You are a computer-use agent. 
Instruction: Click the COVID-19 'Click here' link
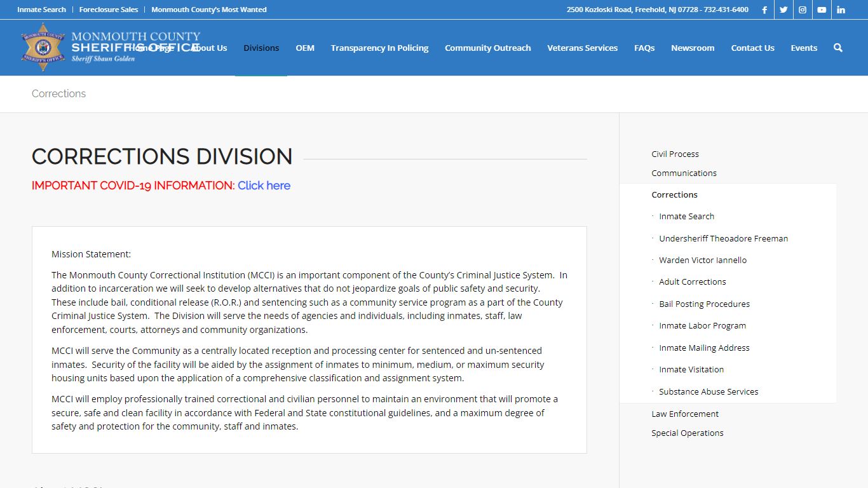(264, 186)
